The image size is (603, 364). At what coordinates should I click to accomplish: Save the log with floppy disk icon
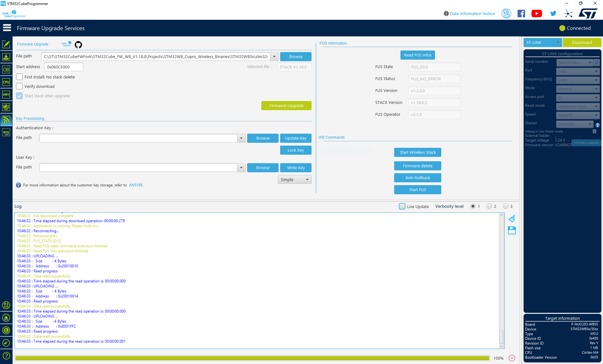pyautogui.click(x=512, y=231)
